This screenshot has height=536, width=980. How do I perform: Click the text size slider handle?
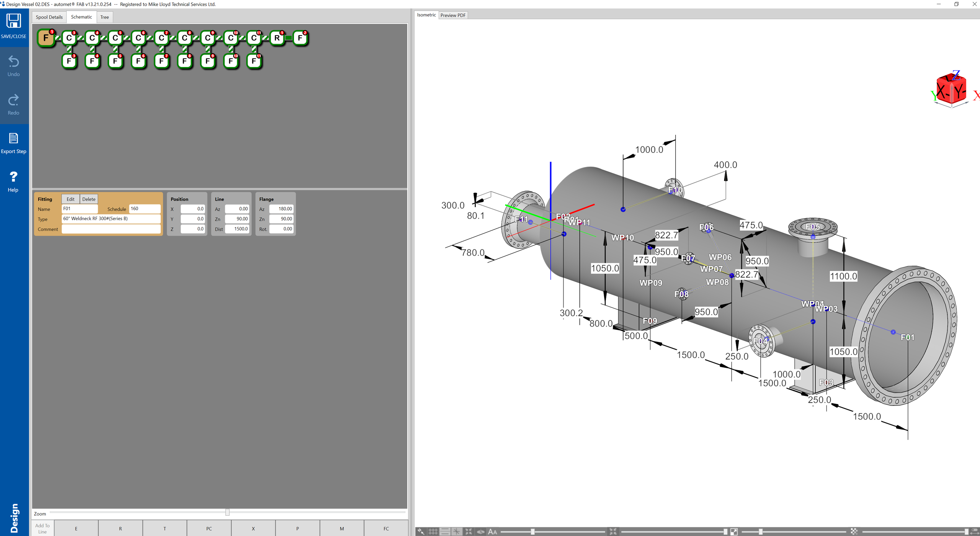tap(532, 531)
